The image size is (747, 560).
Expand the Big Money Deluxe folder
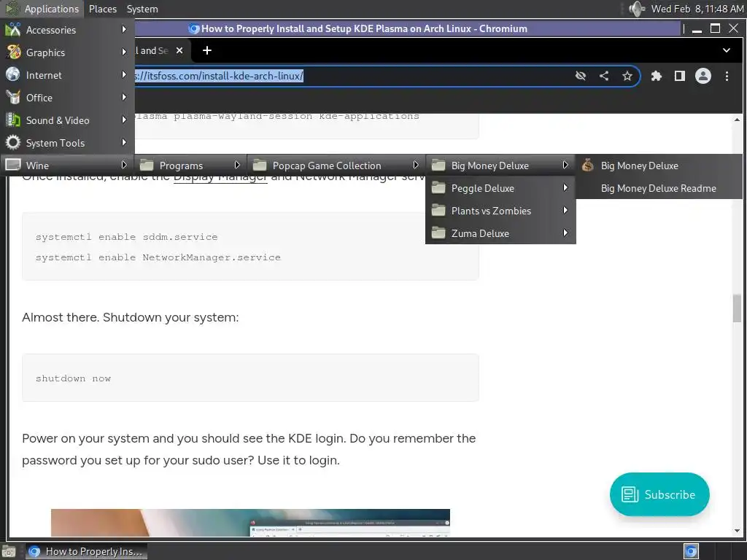tap(500, 166)
